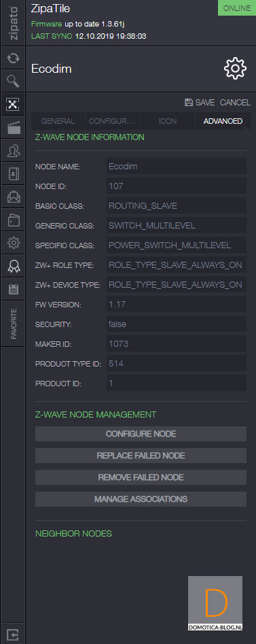The width and height of the screenshot is (256, 644).
Task: Open the calendar scheduler sidebar icon
Action: click(x=13, y=289)
